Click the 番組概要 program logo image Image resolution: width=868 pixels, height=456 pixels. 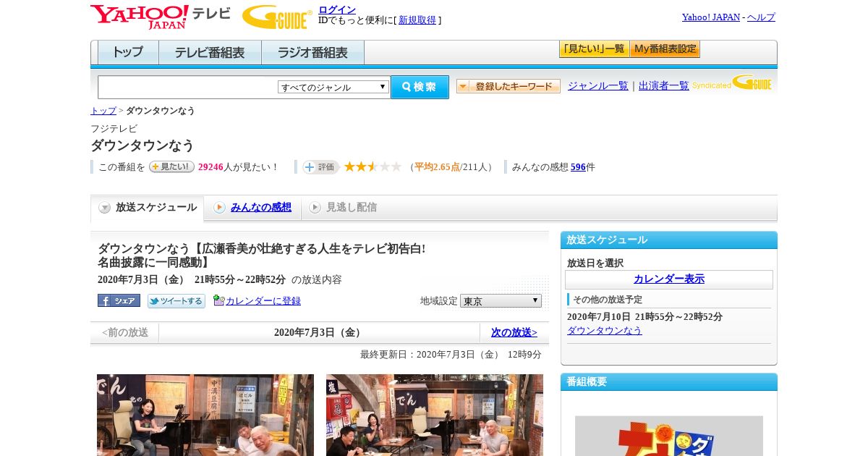point(669,436)
